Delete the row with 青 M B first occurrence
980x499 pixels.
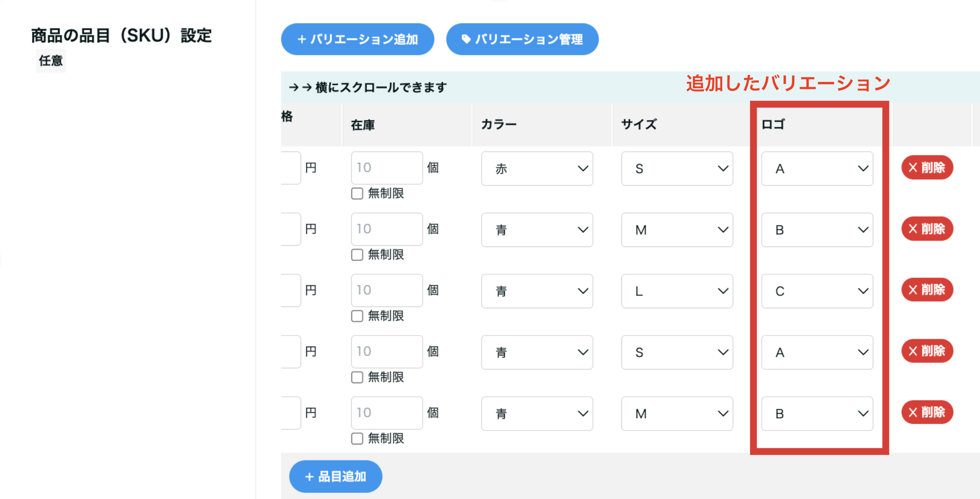[927, 229]
